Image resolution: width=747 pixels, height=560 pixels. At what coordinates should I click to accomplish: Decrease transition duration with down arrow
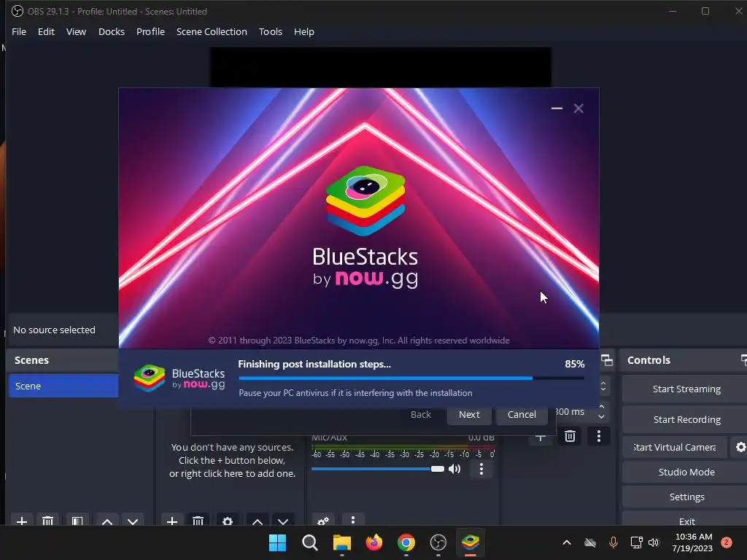coord(602,416)
